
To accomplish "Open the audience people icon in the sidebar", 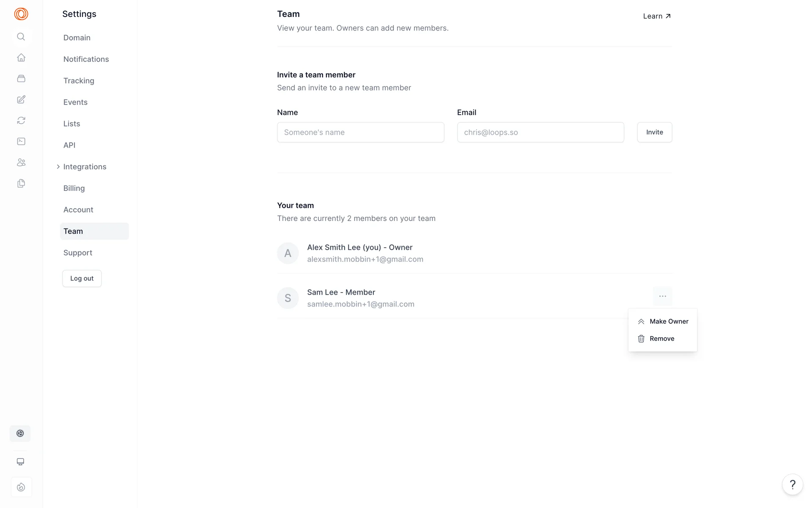I will tap(21, 163).
